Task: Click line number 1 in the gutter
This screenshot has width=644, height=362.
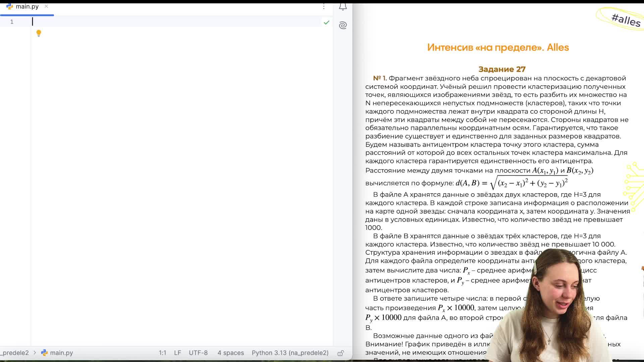Action: 12,22
